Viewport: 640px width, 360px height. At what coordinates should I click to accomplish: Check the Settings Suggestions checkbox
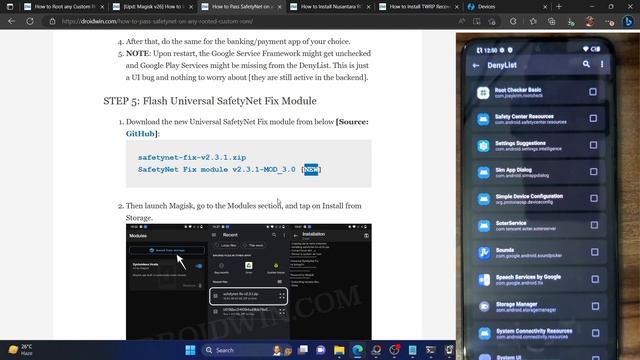593,145
